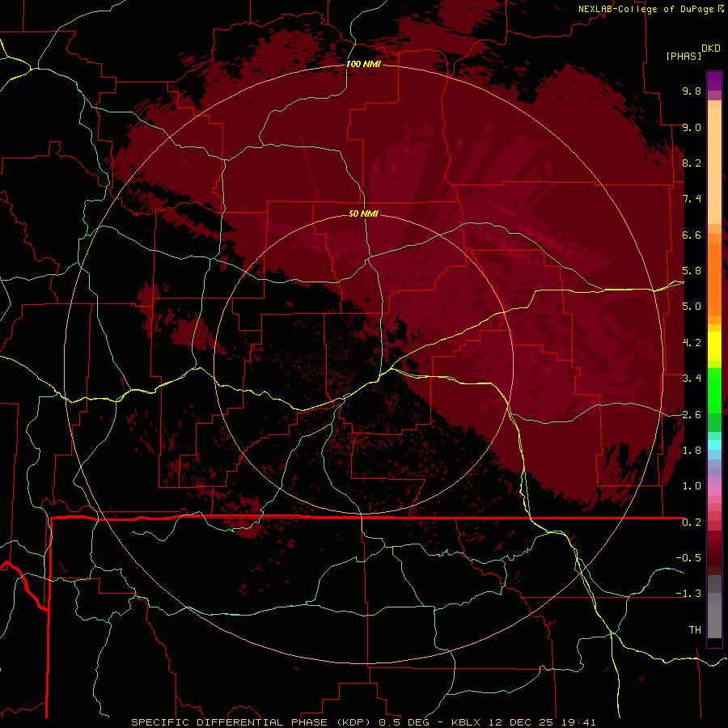Click the 5.0 value on the color scale
Image resolution: width=728 pixels, height=728 pixels.
click(692, 307)
